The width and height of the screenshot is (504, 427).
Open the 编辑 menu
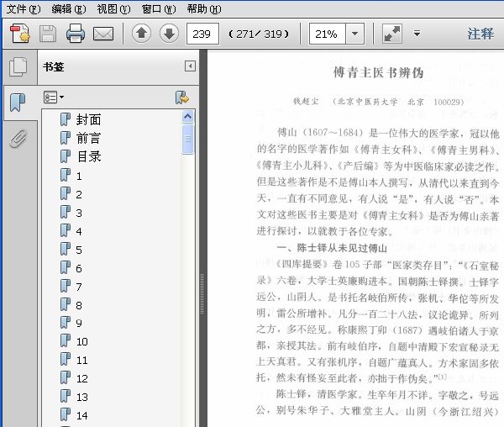point(69,9)
